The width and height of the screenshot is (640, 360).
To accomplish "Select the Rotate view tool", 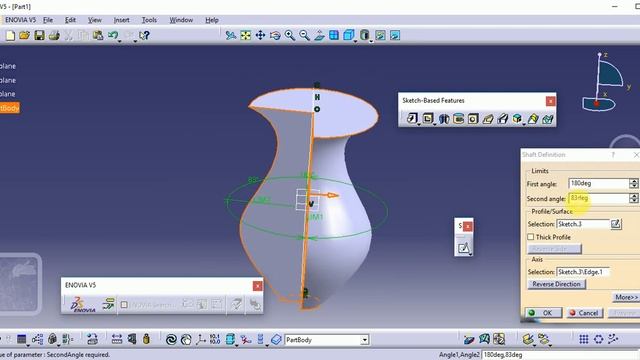I will coord(275,36).
